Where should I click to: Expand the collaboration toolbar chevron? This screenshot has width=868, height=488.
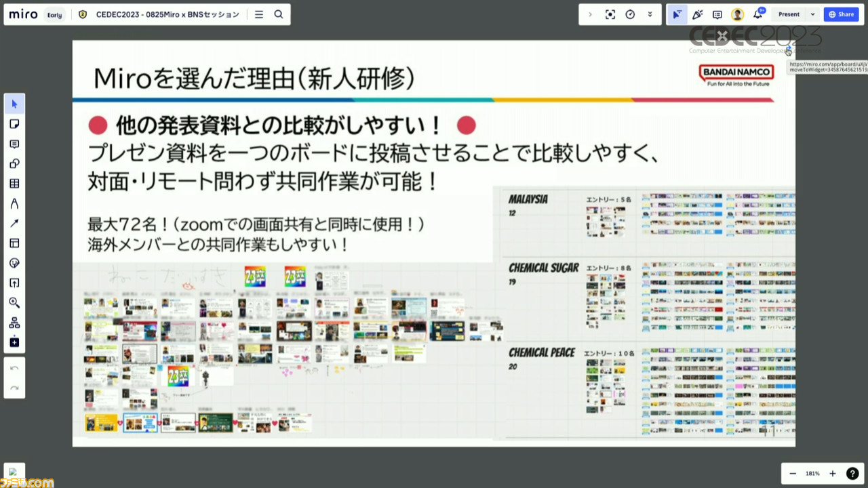[590, 14]
